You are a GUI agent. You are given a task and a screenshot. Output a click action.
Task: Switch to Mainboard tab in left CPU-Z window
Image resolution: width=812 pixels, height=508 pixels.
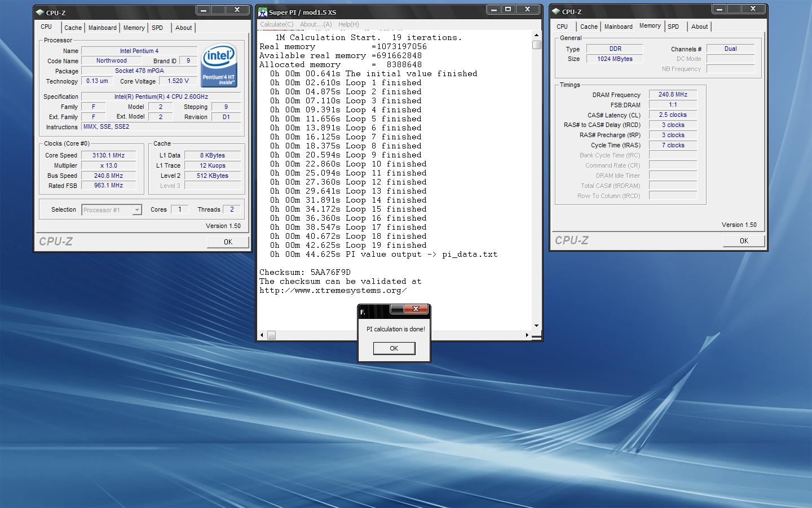102,28
